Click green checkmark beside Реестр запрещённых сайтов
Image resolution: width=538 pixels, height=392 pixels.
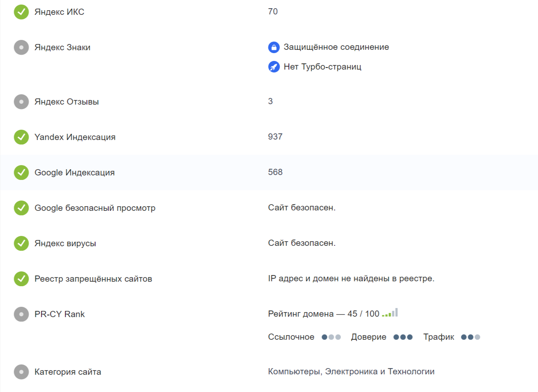21,279
